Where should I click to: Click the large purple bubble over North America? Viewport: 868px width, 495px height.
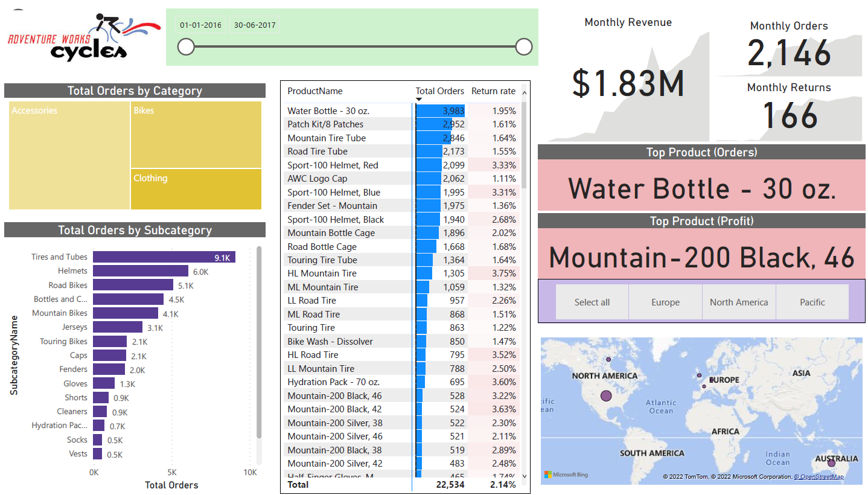coord(606,395)
